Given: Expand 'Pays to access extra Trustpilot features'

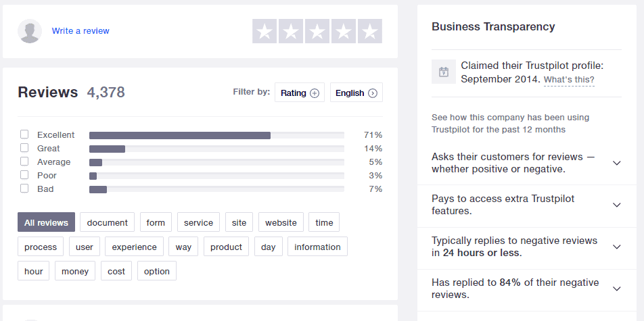Looking at the screenshot, I should 616,205.
